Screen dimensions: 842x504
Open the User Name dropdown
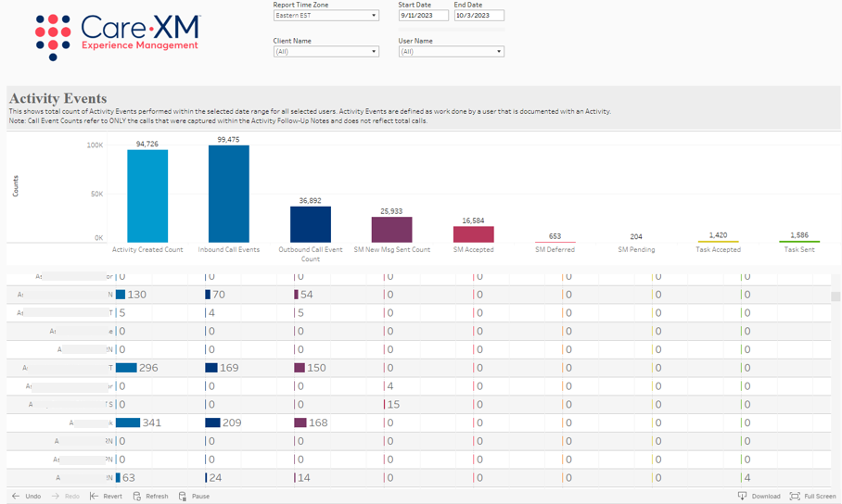pos(452,52)
